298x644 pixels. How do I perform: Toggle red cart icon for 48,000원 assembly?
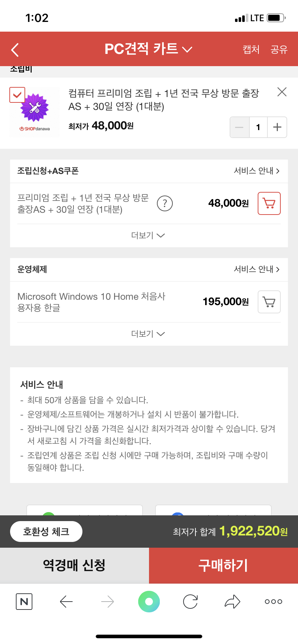pyautogui.click(x=269, y=203)
